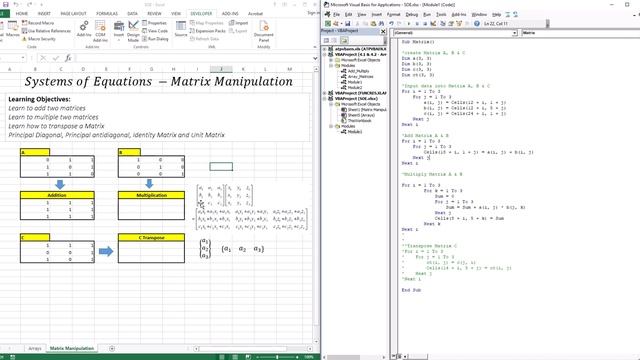Click Design Mode icon in VBA toolbar

pyautogui.click(x=433, y=24)
